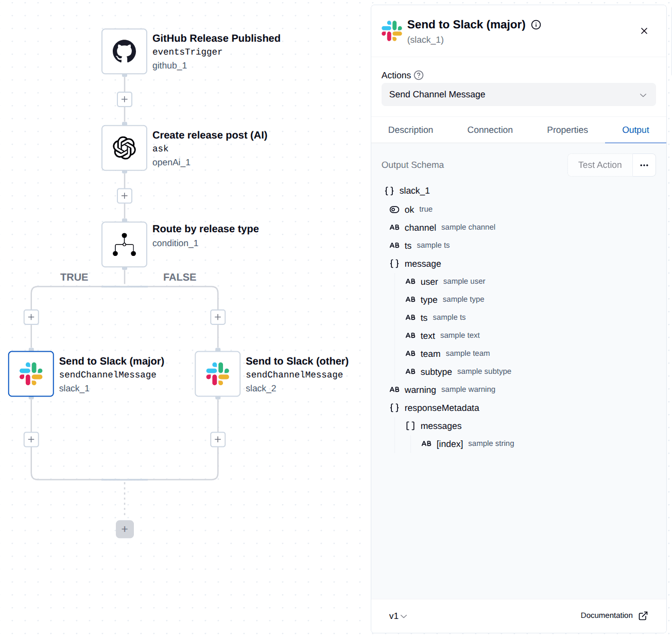Select the [index] sample string item
This screenshot has width=672, height=639.
(450, 444)
